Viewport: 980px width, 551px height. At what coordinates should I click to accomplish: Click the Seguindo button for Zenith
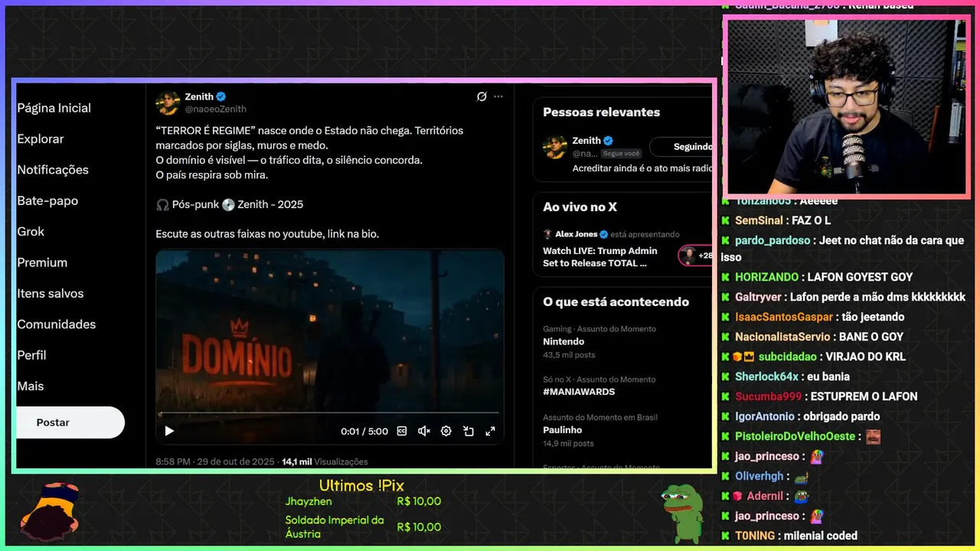pyautogui.click(x=682, y=146)
